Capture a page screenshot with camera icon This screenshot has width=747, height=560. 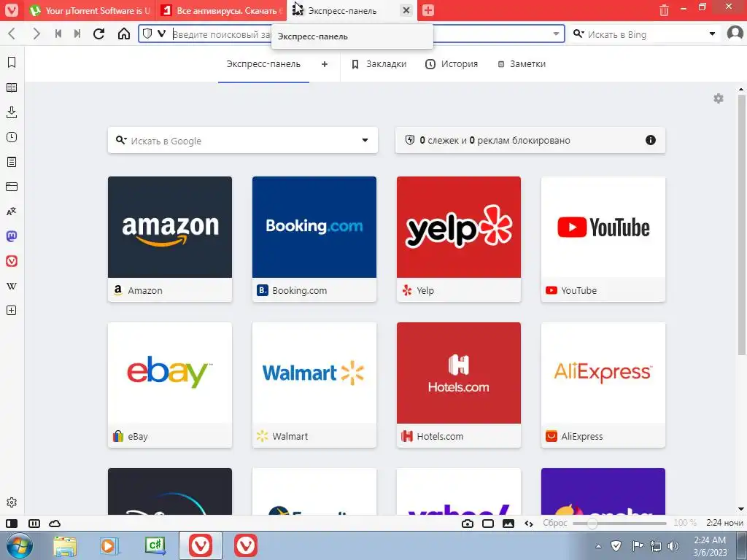click(468, 524)
